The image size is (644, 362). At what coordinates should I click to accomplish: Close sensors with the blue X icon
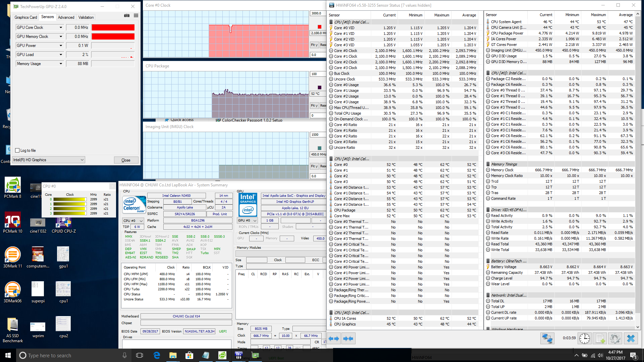(x=631, y=339)
